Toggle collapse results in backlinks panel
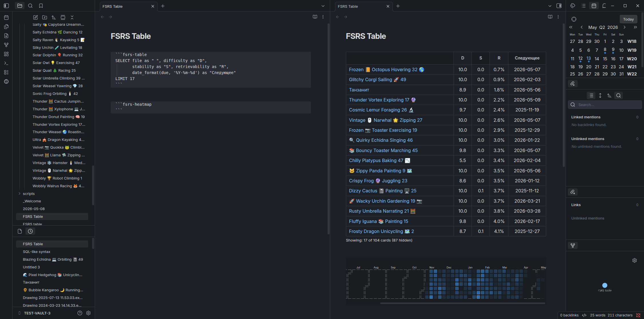 (x=591, y=95)
